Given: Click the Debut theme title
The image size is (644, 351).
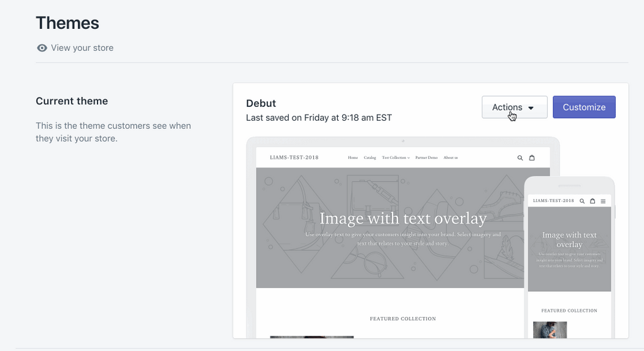Looking at the screenshot, I should point(261,103).
